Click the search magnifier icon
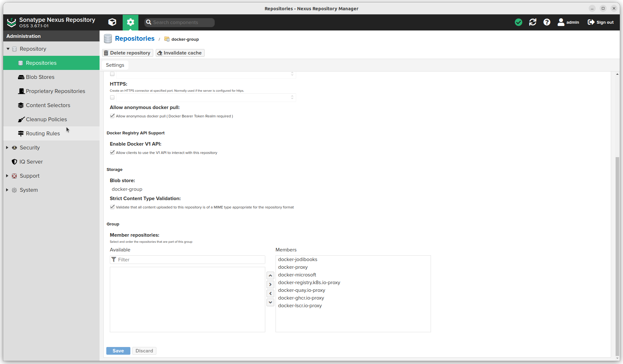623x364 pixels. 148,22
